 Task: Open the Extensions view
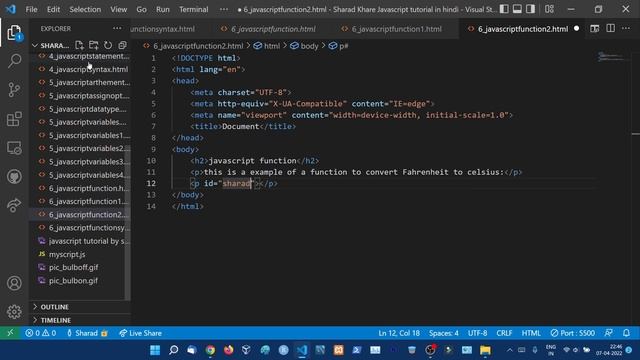14,119
